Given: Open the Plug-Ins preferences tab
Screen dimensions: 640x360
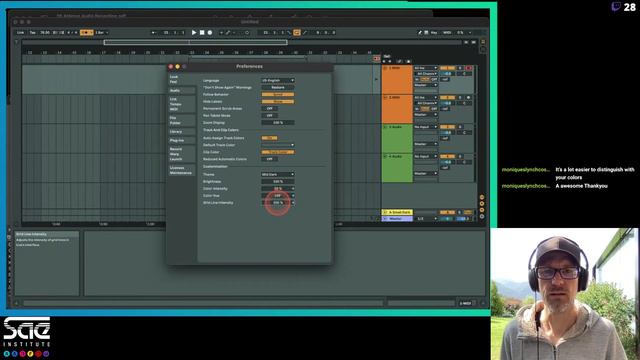Looking at the screenshot, I should 182,140.
